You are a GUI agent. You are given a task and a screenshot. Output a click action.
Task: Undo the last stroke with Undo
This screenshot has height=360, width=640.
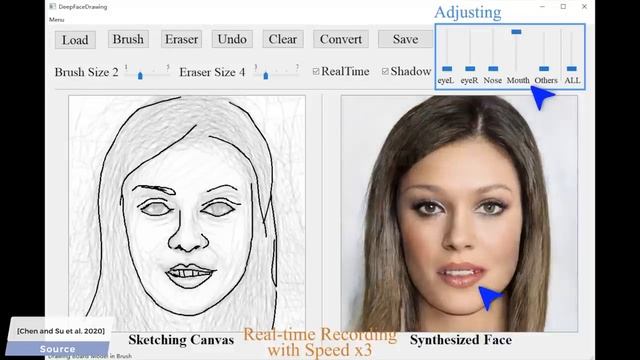[232, 39]
